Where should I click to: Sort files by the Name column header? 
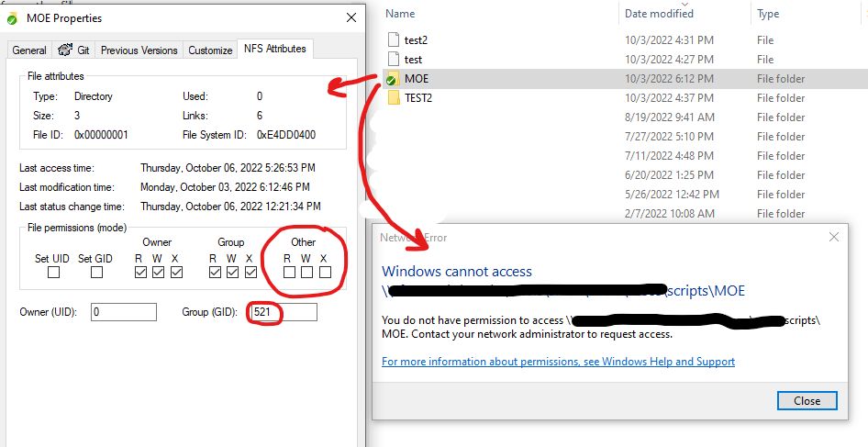(x=400, y=14)
